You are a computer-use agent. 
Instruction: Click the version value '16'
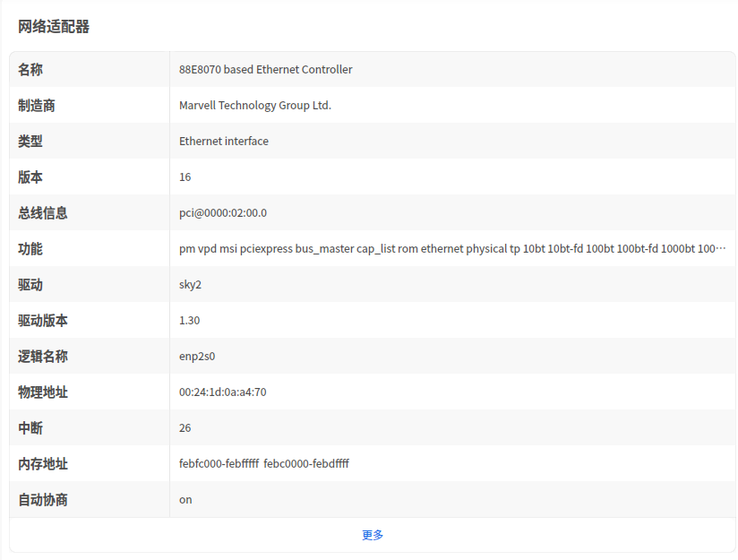[x=185, y=177]
